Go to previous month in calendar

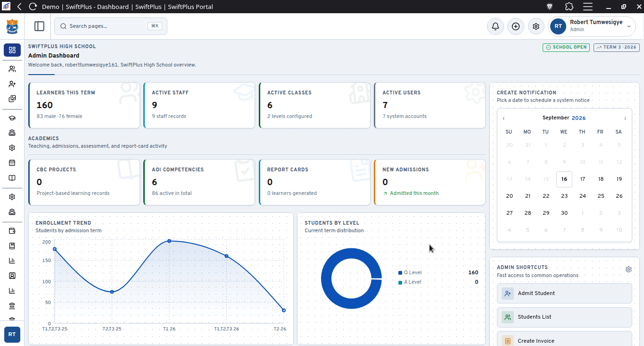(x=504, y=118)
